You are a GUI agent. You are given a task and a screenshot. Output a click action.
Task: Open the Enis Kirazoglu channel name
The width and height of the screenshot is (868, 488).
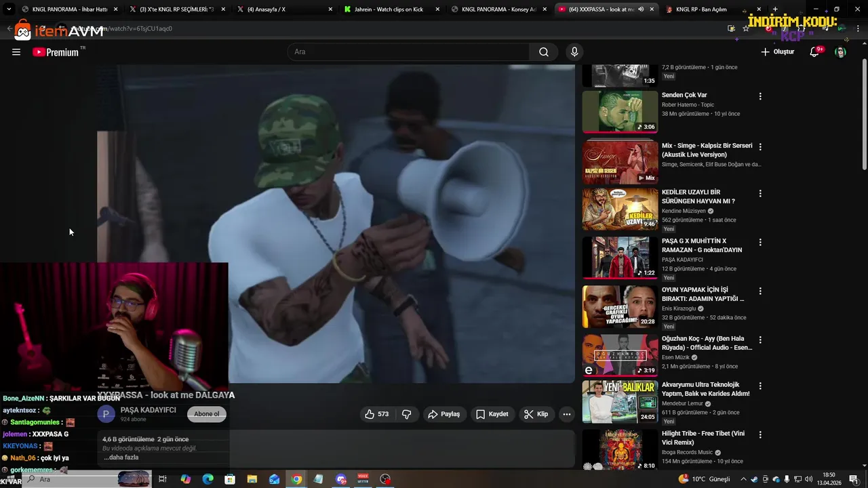tap(679, 308)
